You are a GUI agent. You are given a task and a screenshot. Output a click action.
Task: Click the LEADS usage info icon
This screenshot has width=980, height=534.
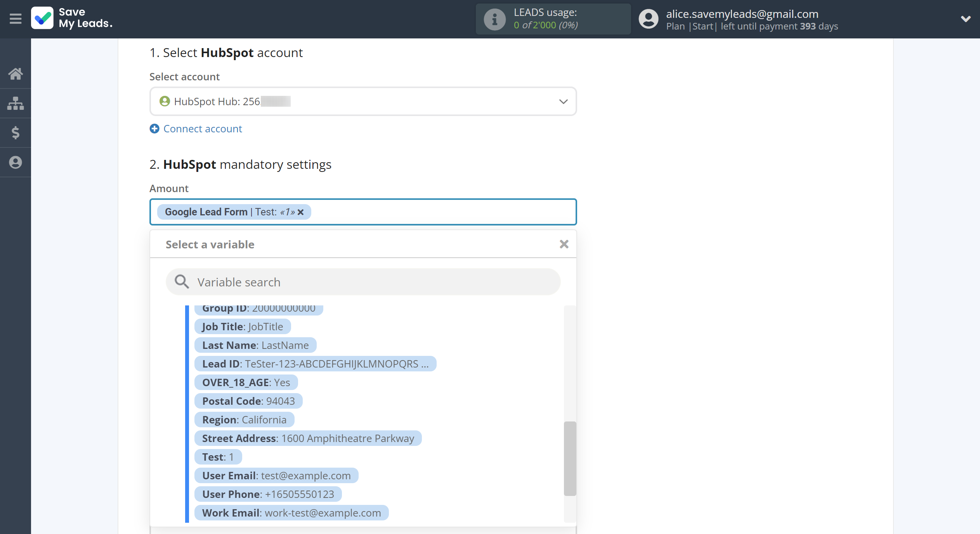494,19
